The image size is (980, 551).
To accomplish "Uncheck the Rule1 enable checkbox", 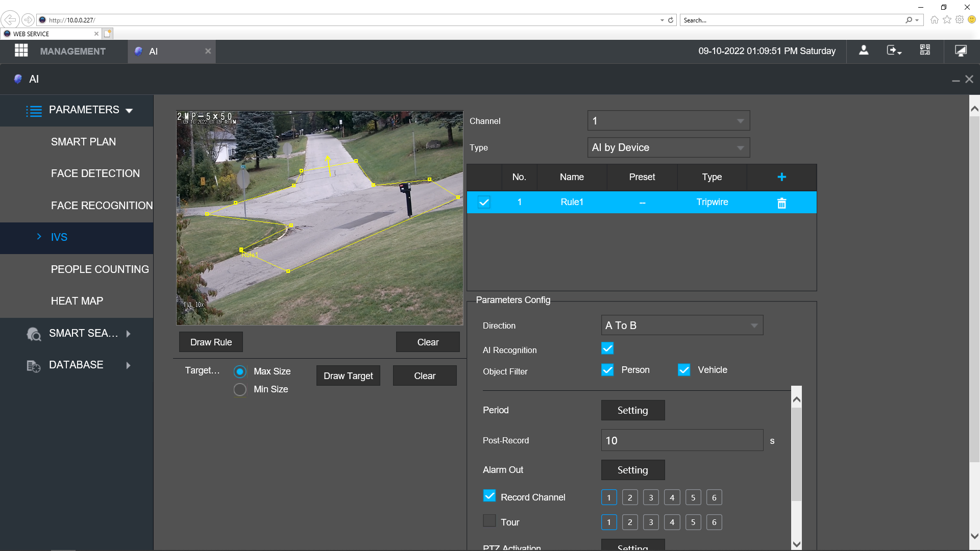I will click(x=484, y=202).
